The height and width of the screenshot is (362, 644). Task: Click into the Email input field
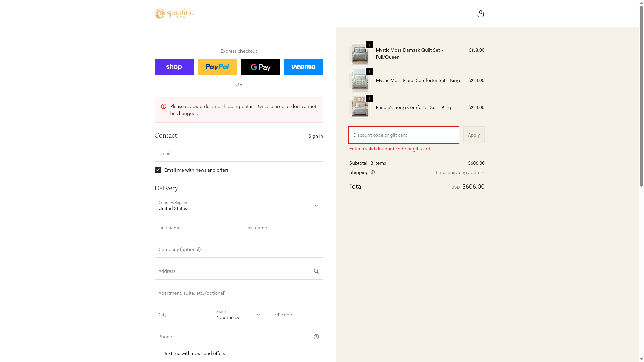coord(238,153)
